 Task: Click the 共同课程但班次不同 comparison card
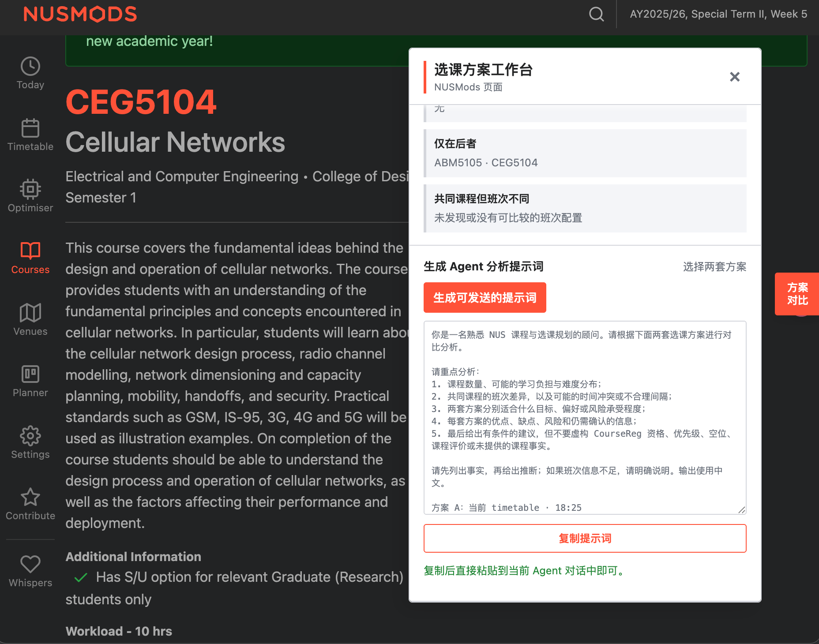click(585, 208)
